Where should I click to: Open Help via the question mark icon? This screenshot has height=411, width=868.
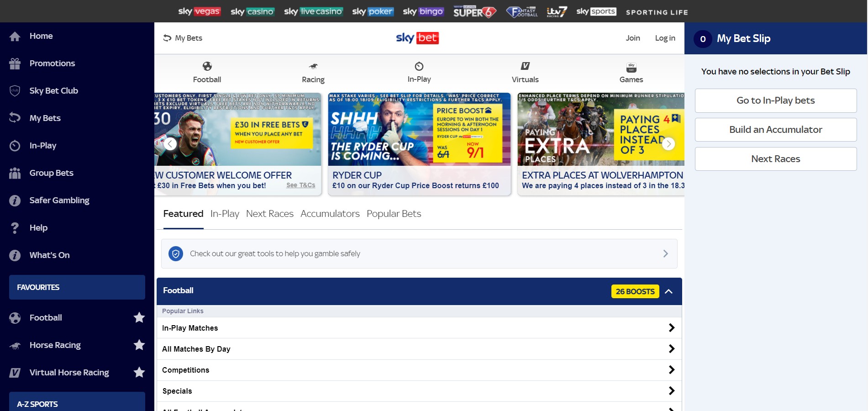click(15, 228)
